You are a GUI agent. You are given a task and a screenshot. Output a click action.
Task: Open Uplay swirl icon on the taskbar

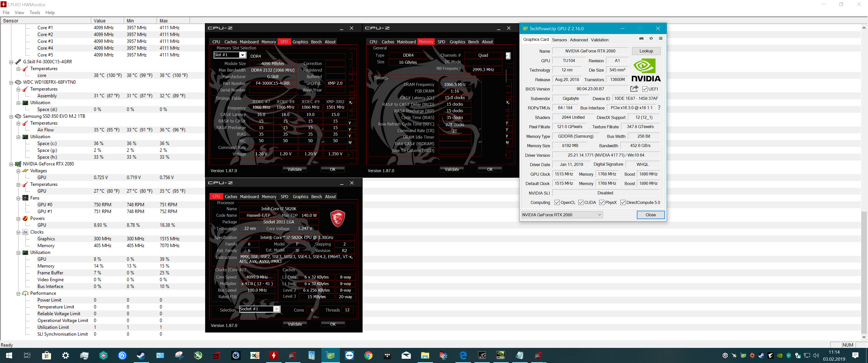point(122,356)
